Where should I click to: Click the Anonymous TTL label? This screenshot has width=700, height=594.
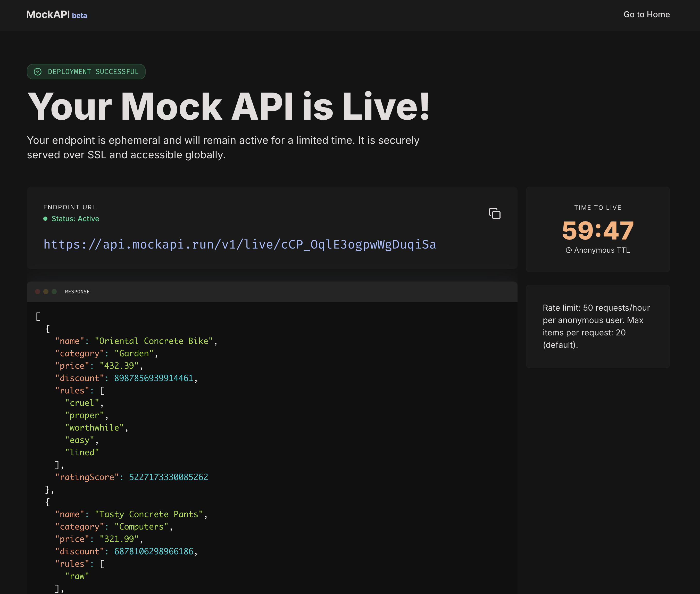pos(601,250)
